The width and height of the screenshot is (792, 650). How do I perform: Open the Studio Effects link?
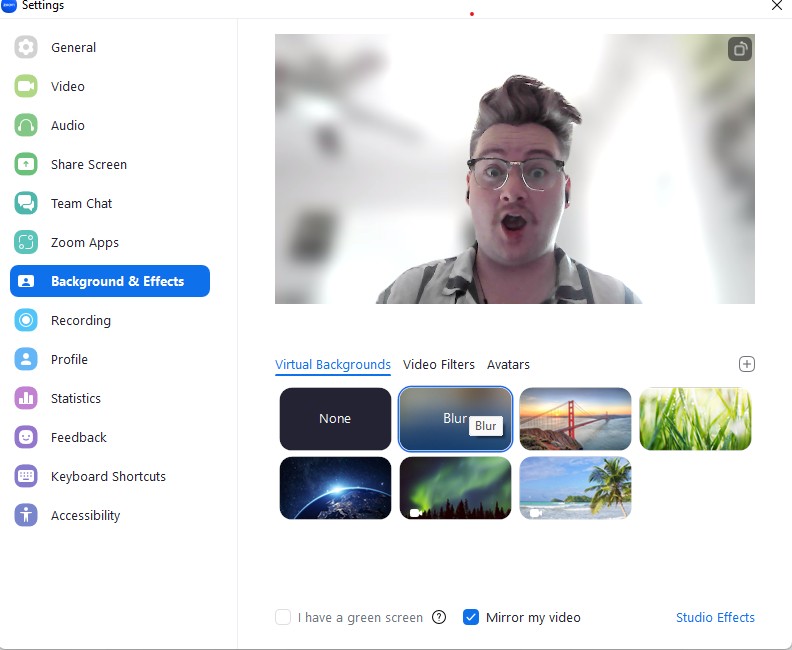click(715, 617)
